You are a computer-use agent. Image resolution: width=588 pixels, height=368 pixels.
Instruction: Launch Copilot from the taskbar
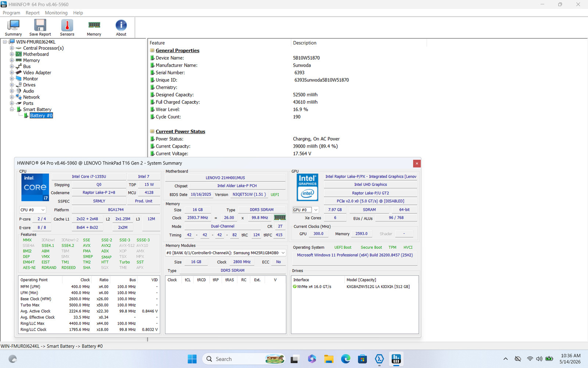click(312, 359)
